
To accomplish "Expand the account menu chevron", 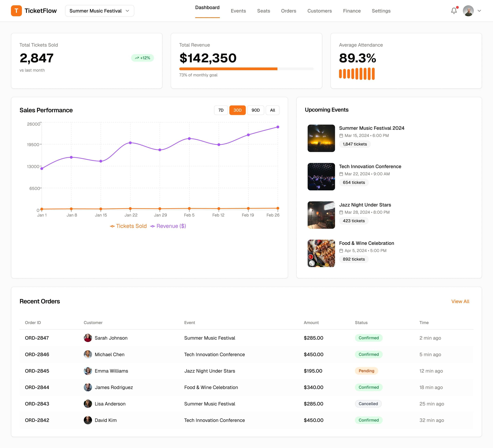I will (x=479, y=11).
